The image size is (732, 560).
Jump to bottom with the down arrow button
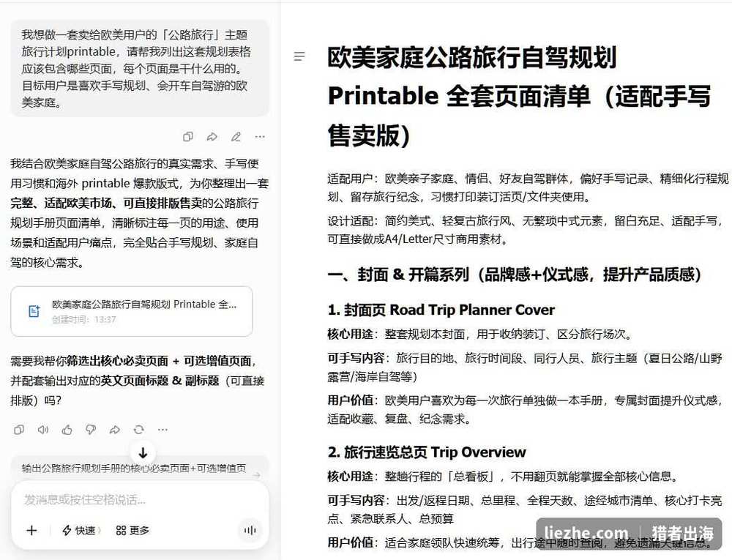pyautogui.click(x=143, y=452)
